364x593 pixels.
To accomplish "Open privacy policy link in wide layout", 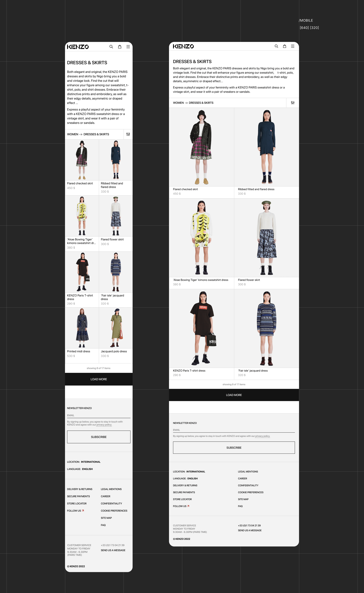I will coord(262,436).
